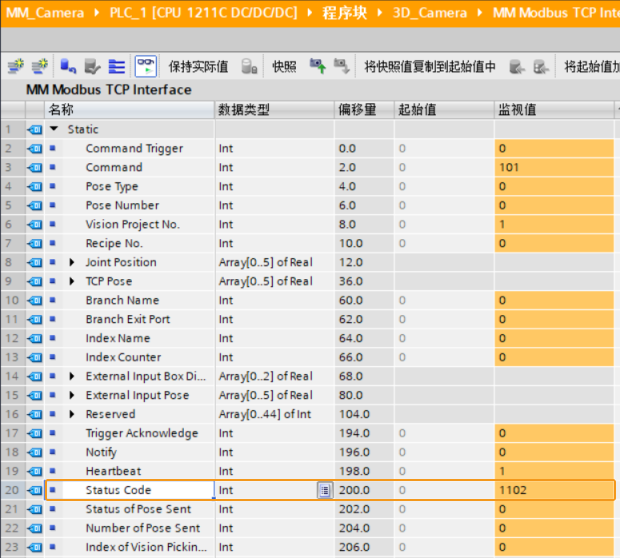This screenshot has width=620, height=558.
Task: Click the gray camera download icon
Action: point(342,66)
